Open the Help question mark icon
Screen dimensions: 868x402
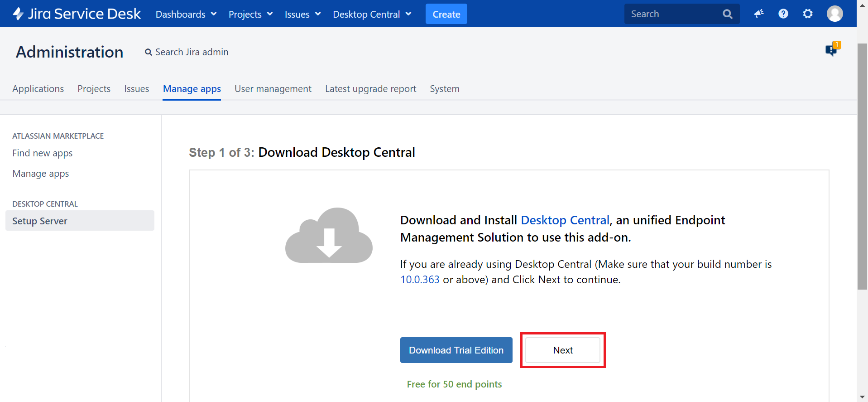[783, 14]
